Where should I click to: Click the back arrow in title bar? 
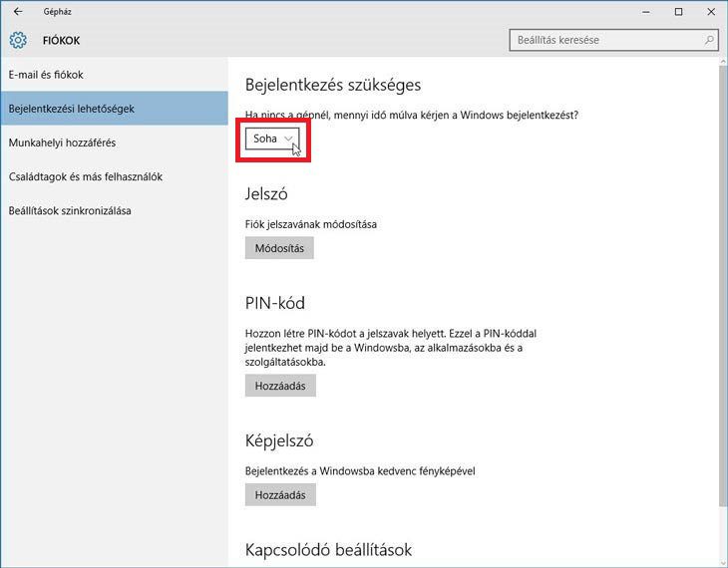pos(17,12)
